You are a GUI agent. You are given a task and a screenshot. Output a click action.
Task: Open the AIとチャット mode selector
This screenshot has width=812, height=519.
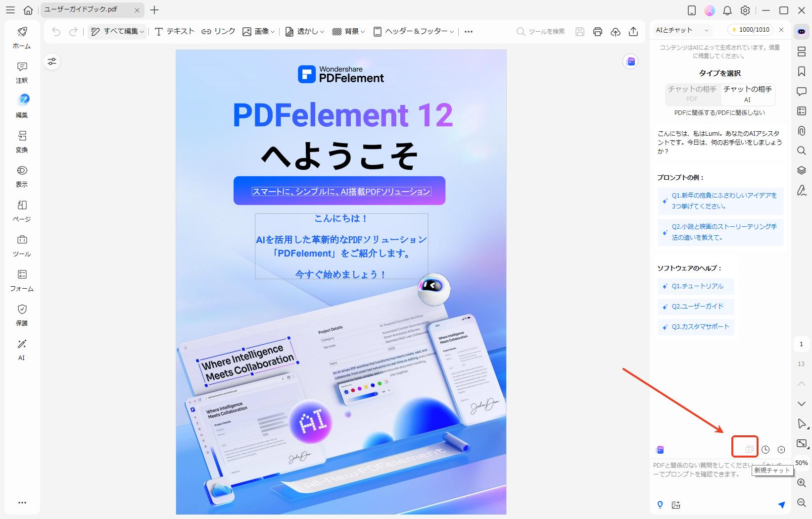tap(684, 30)
